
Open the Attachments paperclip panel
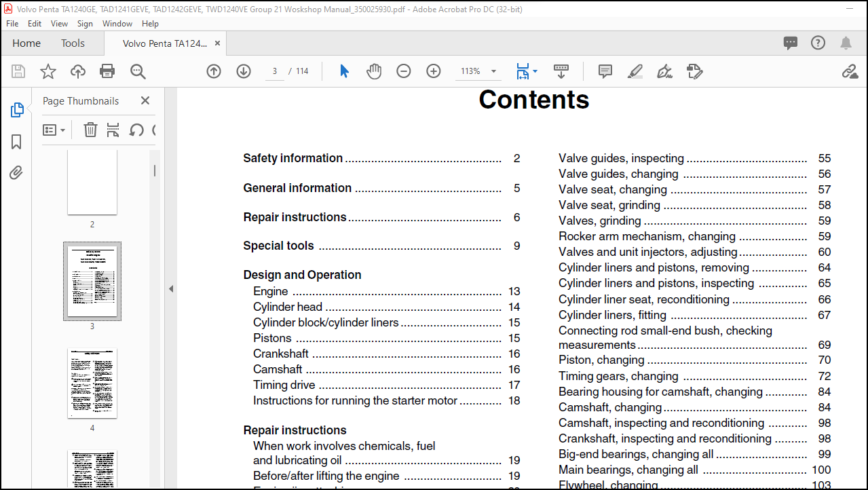(x=16, y=172)
